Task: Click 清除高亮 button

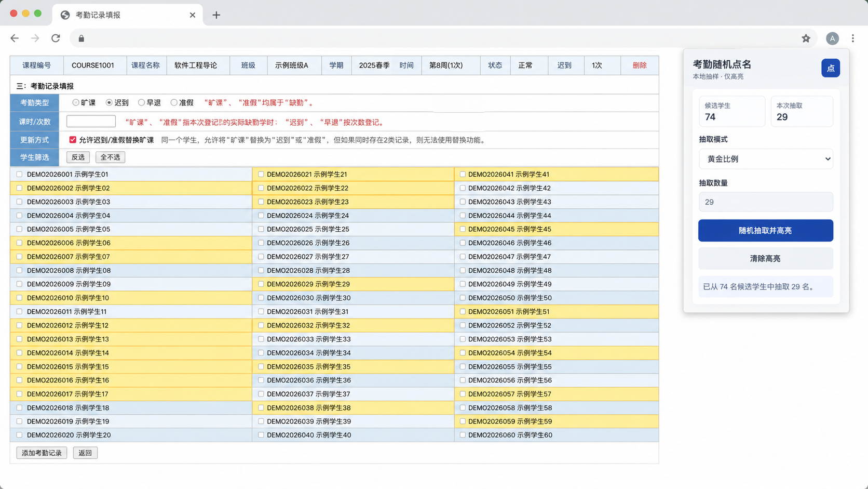Action: coord(766,258)
